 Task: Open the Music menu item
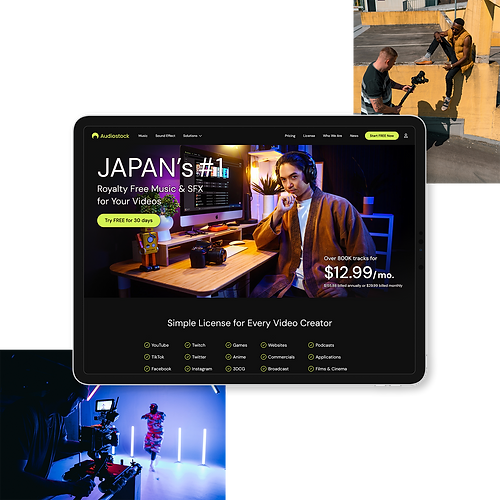[143, 136]
